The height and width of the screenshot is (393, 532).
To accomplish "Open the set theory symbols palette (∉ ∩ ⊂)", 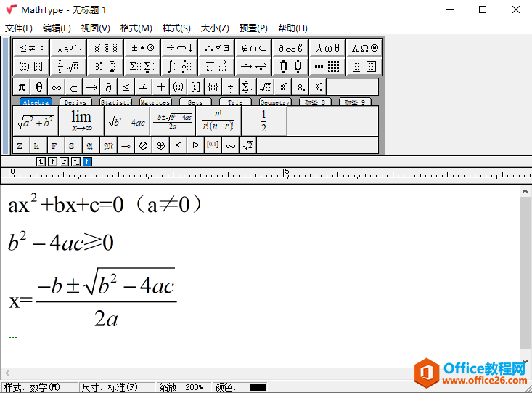I will tap(253, 48).
